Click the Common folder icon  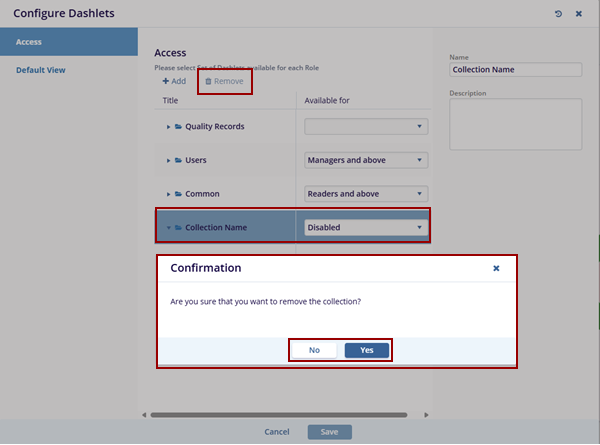point(178,194)
